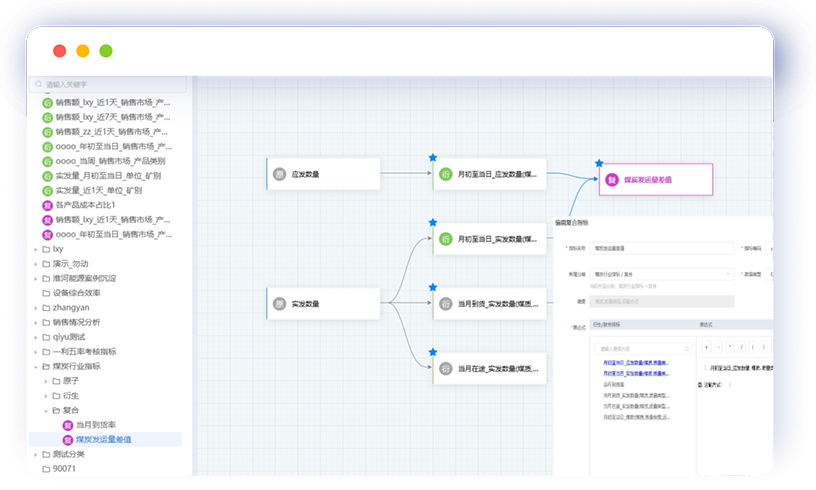The image size is (816, 490).
Task: Click the 应发数量 atomic node icon
Action: [280, 174]
